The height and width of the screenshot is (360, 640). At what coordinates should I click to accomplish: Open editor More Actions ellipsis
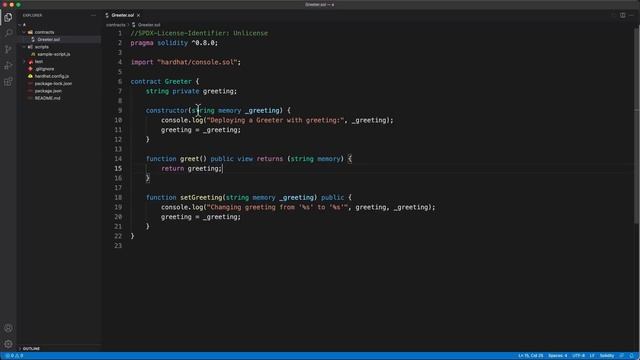pos(631,16)
